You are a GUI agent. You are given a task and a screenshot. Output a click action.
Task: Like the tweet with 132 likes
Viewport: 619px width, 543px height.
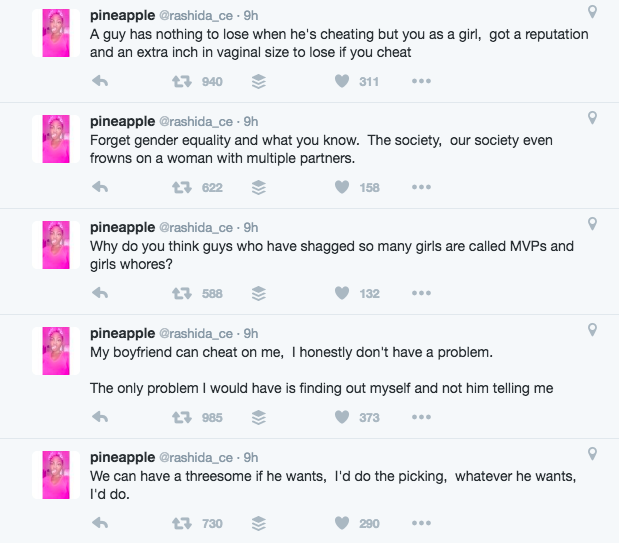[342, 293]
